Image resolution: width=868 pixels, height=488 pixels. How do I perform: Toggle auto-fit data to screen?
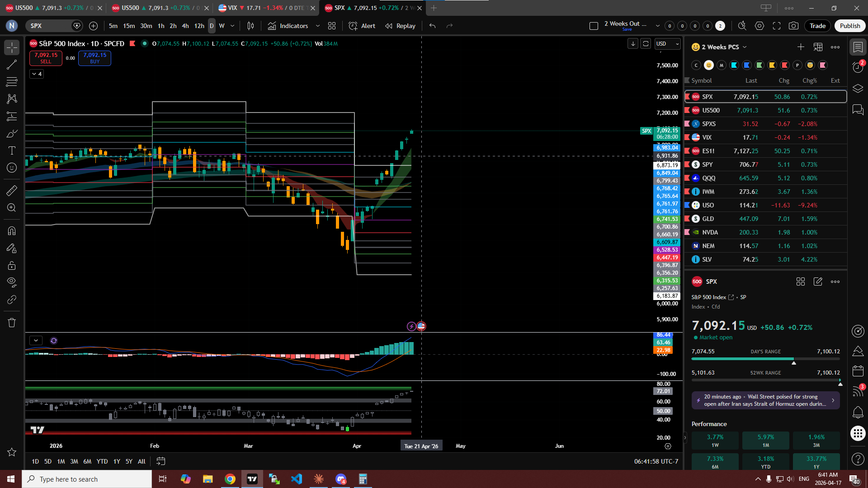[x=646, y=44]
